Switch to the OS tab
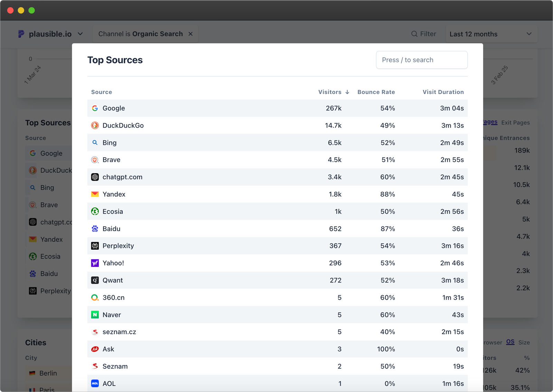Screen dimensions: 553x392 pos(510,342)
